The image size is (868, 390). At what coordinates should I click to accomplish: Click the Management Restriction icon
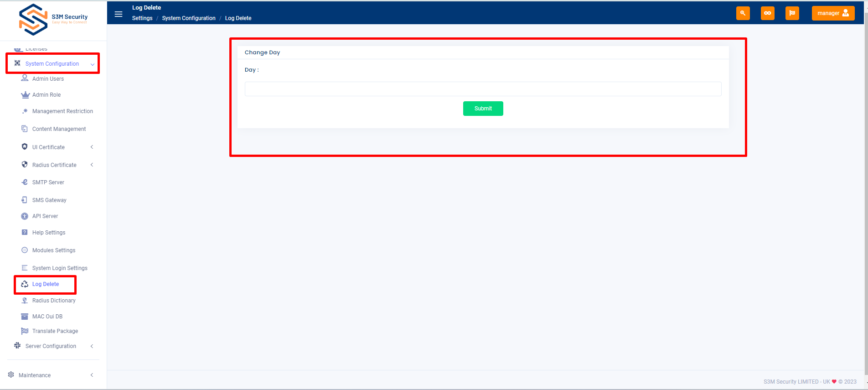pos(25,111)
